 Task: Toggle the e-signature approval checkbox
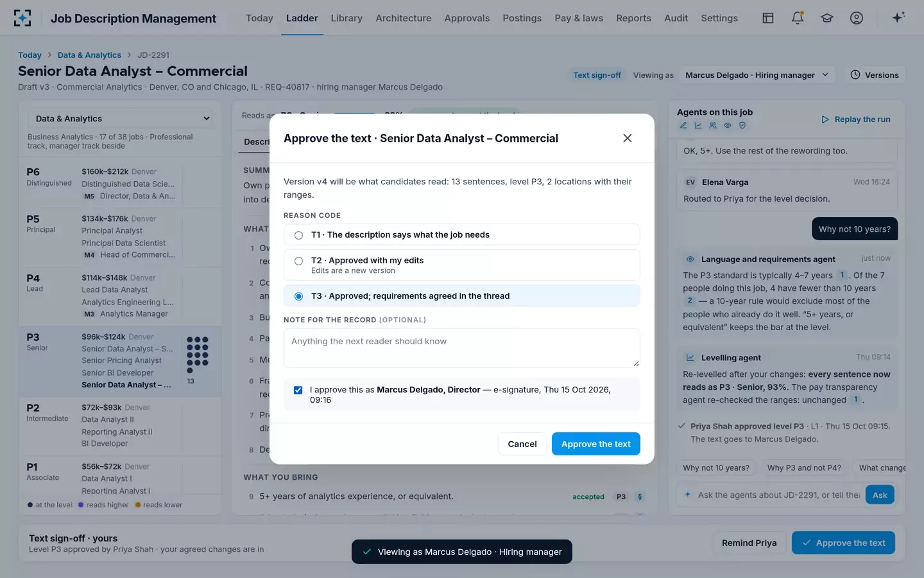click(x=298, y=390)
